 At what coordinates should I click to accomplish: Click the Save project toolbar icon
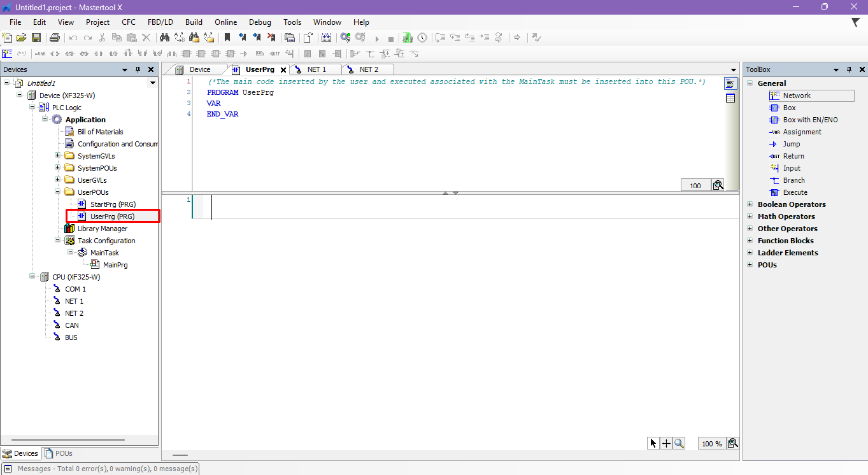[x=36, y=38]
